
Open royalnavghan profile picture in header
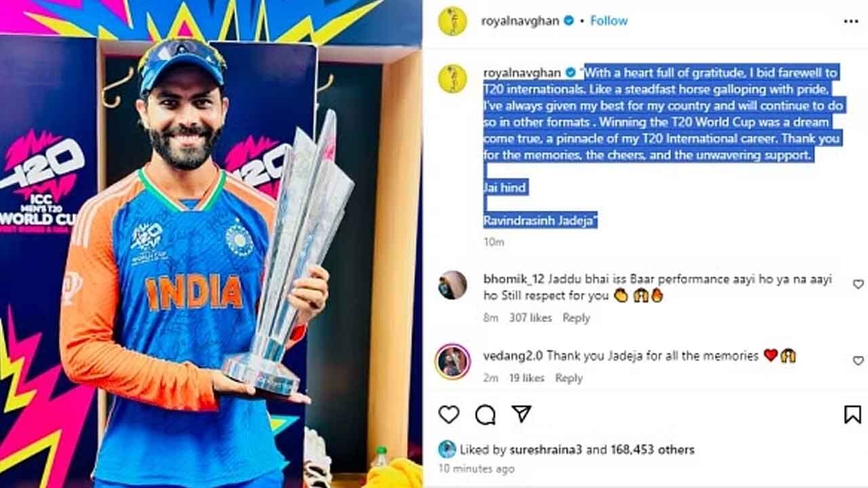tap(452, 21)
